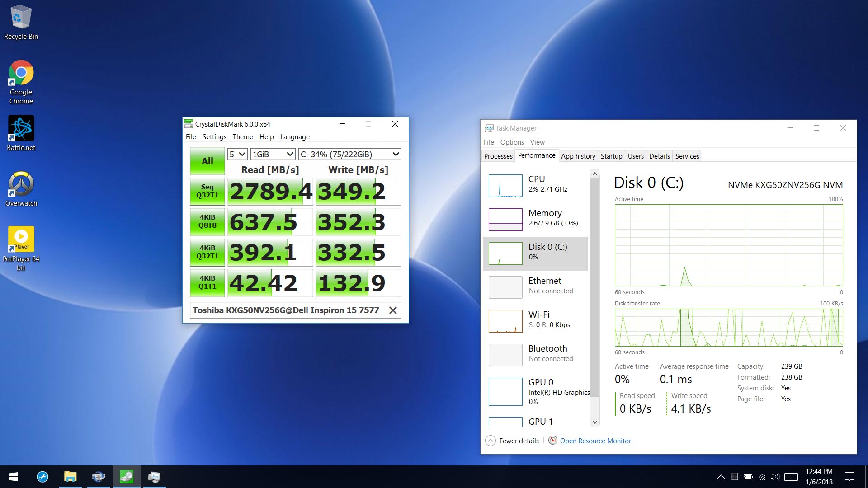Open Task Manager Options menu
868x488 pixels.
[512, 142]
